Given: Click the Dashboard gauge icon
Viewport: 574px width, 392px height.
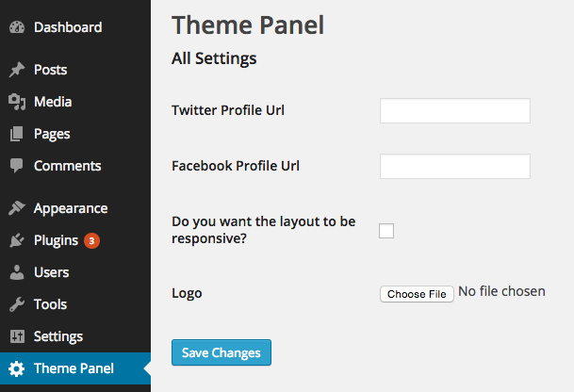Looking at the screenshot, I should (x=17, y=27).
